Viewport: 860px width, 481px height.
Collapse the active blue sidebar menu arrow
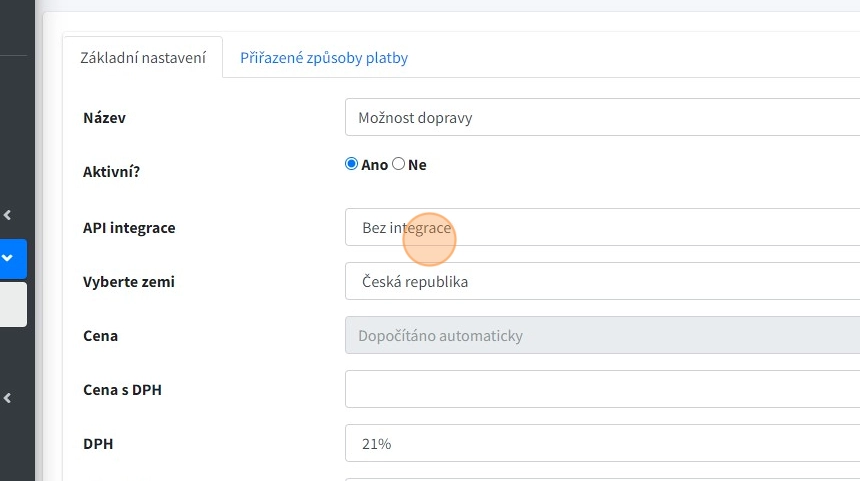[8, 258]
